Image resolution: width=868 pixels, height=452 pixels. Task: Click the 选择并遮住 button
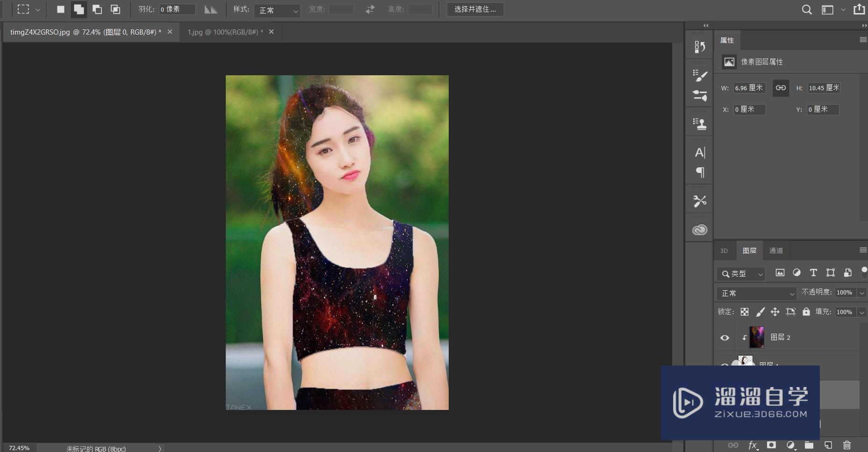point(475,9)
